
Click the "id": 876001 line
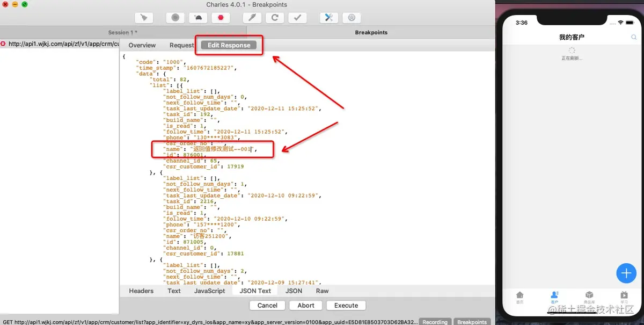click(x=184, y=155)
